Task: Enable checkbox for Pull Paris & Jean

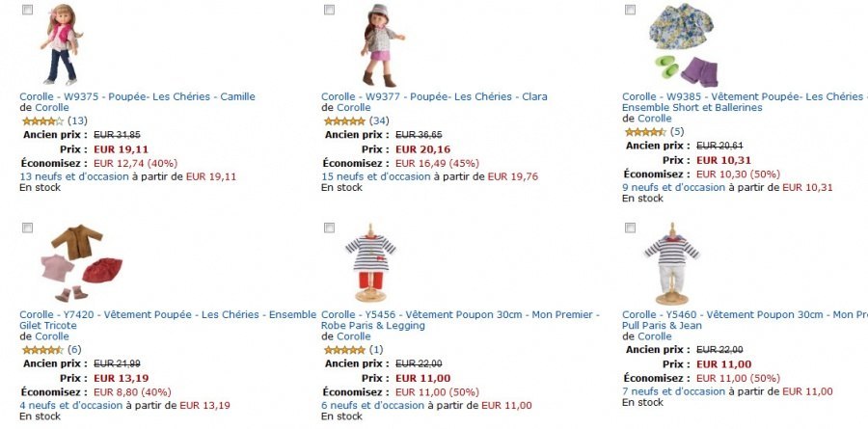Action: click(x=630, y=228)
